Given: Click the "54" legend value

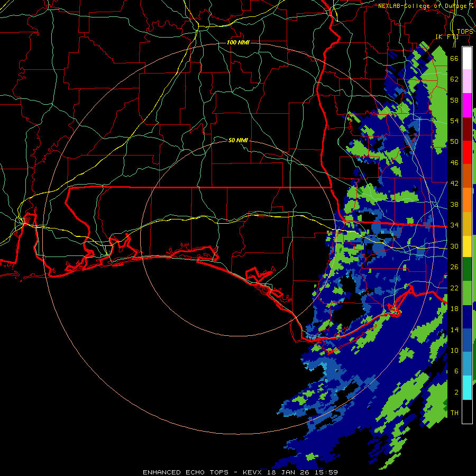Looking at the screenshot, I should [x=454, y=121].
